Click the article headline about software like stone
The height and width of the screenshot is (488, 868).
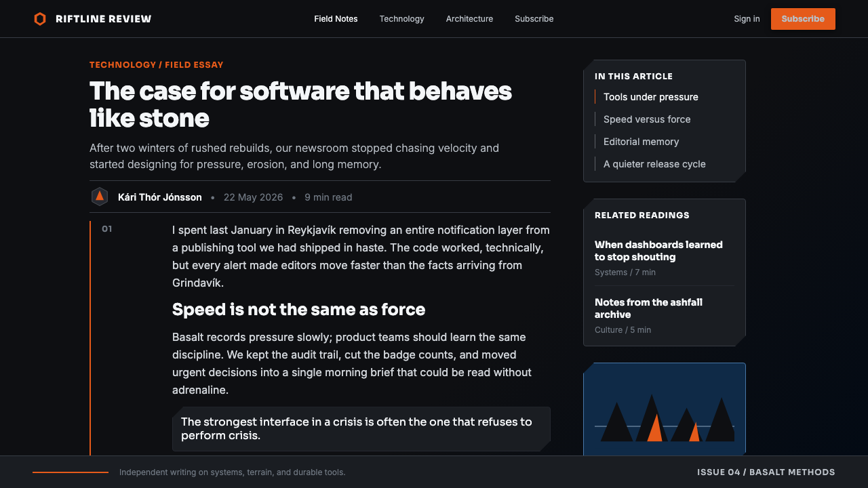pos(300,104)
